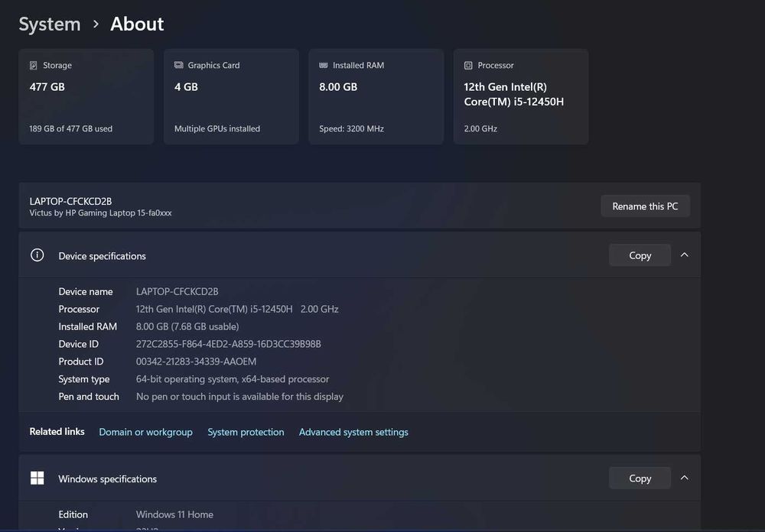Go back to System breadcrumb
Screen dimensions: 765x532
[x=49, y=24]
